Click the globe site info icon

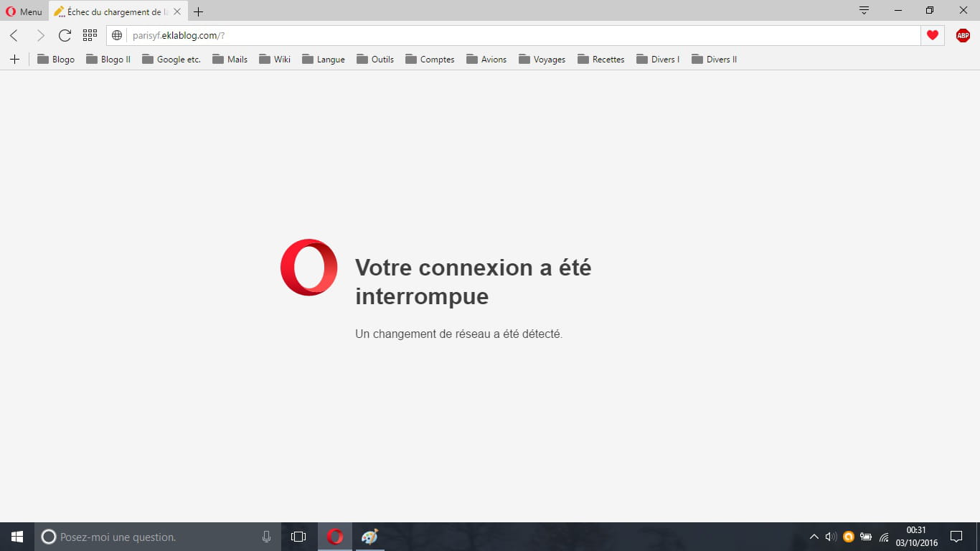tap(118, 35)
